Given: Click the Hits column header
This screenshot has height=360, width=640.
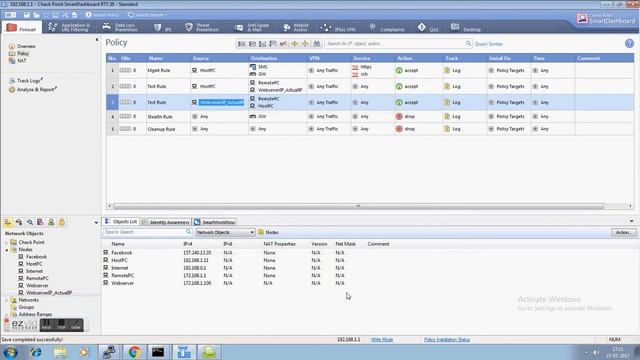Looking at the screenshot, I should point(132,58).
